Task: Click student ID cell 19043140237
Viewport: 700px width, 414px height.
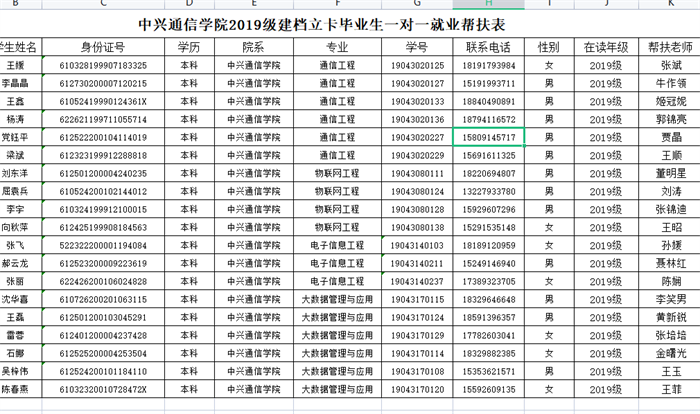Action: pos(417,281)
